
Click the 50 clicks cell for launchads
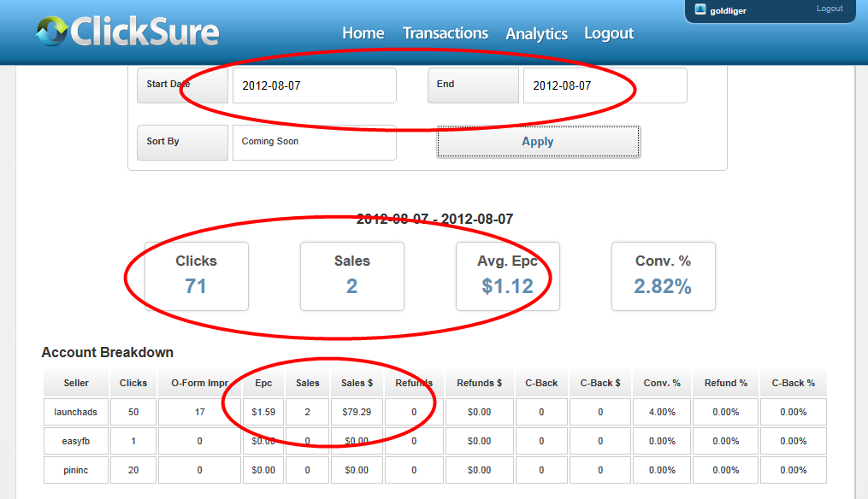point(133,412)
